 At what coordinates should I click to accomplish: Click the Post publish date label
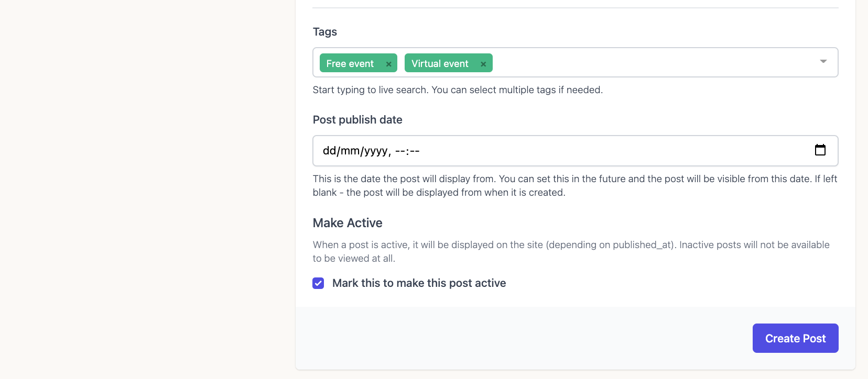click(x=357, y=120)
